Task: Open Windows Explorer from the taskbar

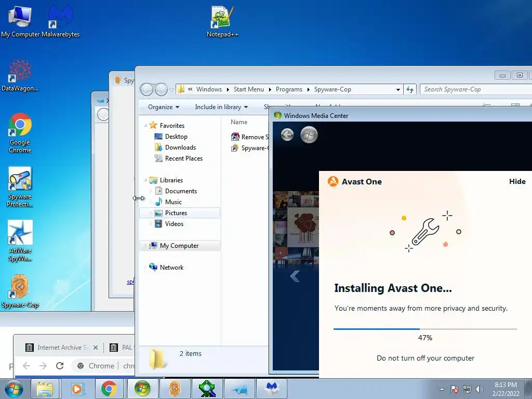Action: point(45,389)
